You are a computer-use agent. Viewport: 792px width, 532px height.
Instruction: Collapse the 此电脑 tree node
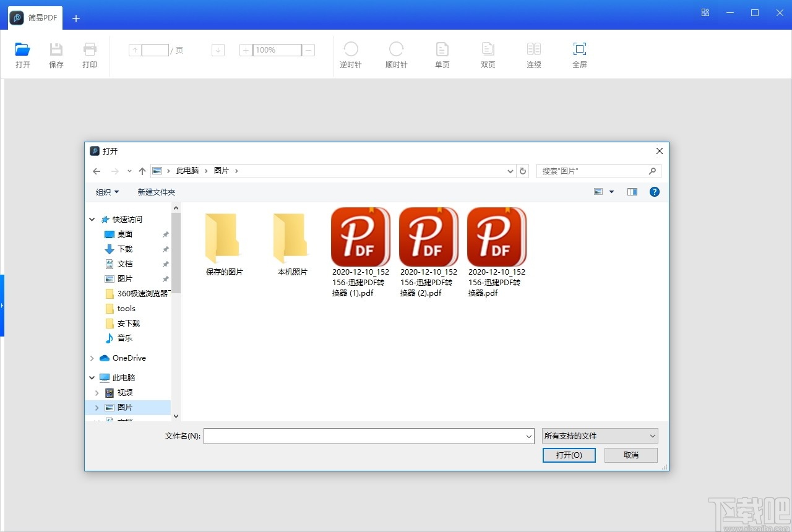click(x=92, y=378)
